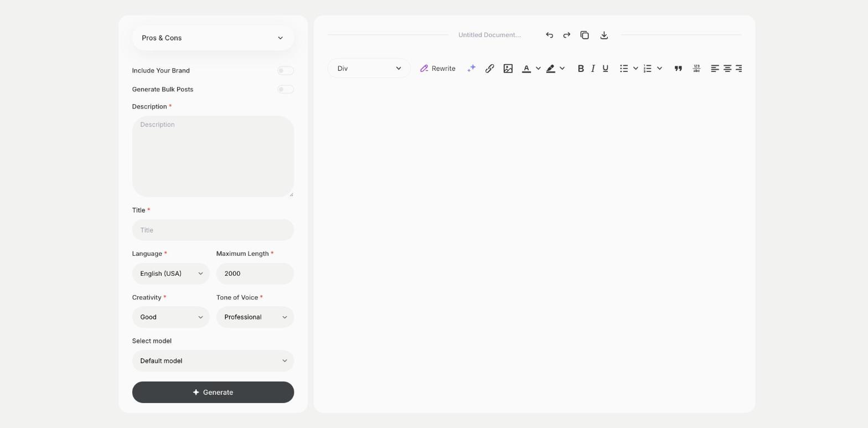Open the Div block format dropdown
Image resolution: width=868 pixels, height=428 pixels.
(369, 68)
